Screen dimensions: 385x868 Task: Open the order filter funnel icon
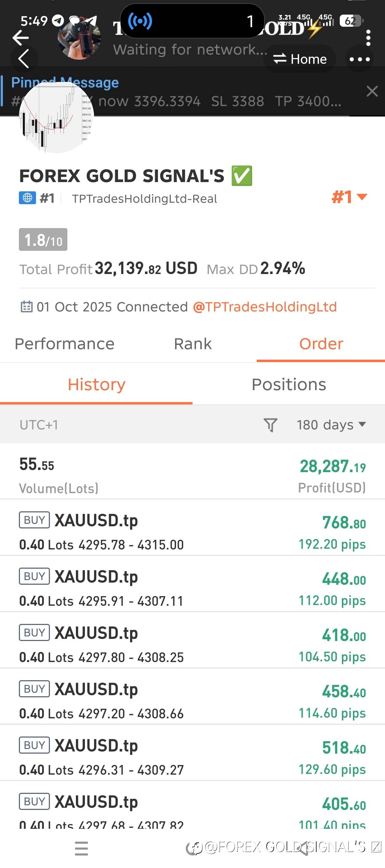pos(270,425)
